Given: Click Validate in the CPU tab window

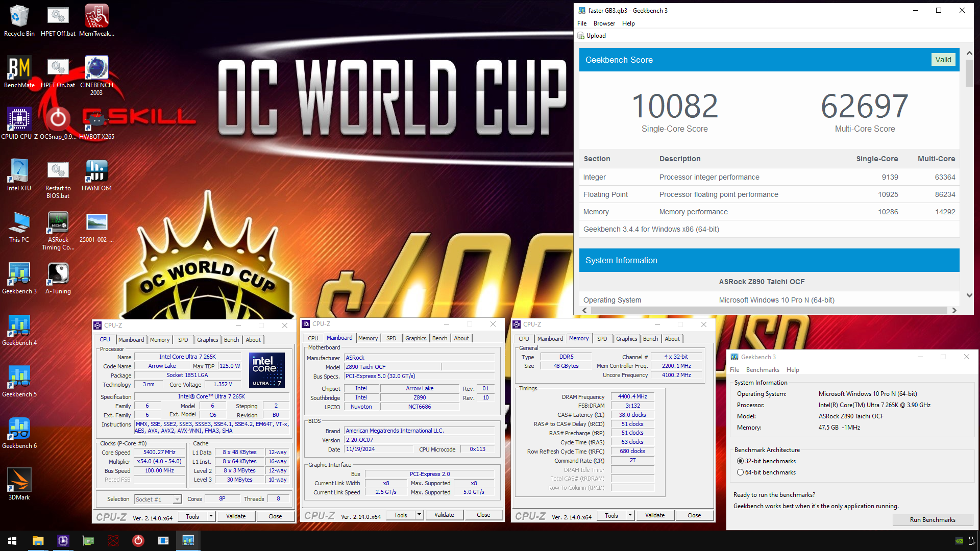Looking at the screenshot, I should [x=236, y=516].
